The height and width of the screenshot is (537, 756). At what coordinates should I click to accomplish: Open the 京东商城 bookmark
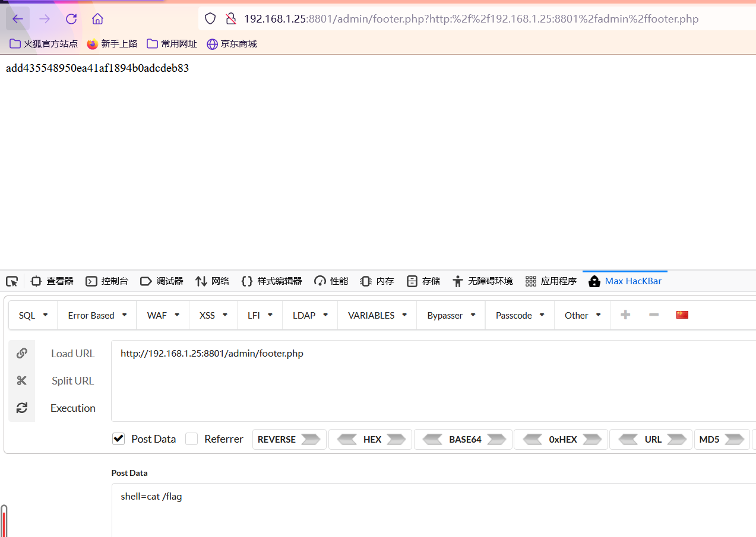tap(232, 43)
